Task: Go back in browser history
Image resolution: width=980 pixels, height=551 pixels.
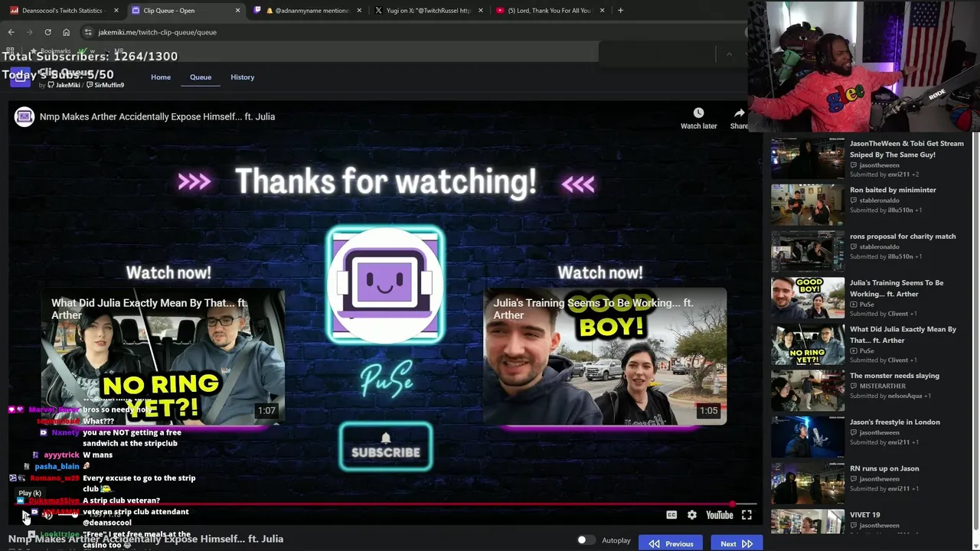Action: pos(11,32)
